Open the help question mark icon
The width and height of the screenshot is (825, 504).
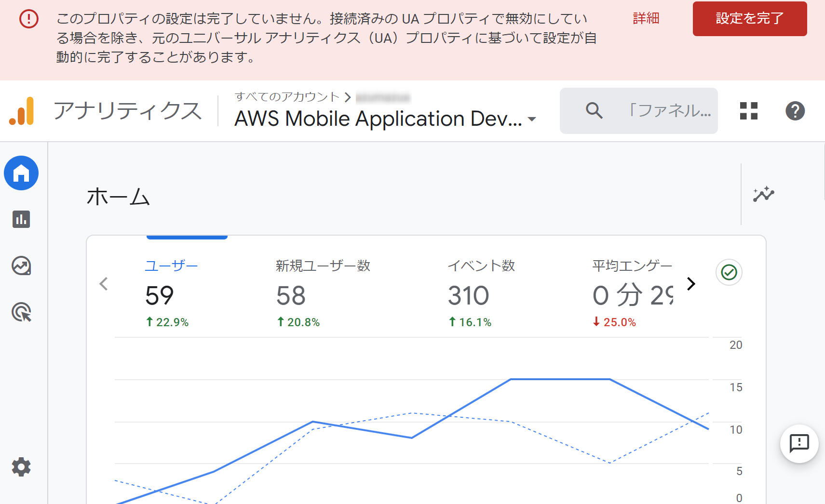pos(795,111)
